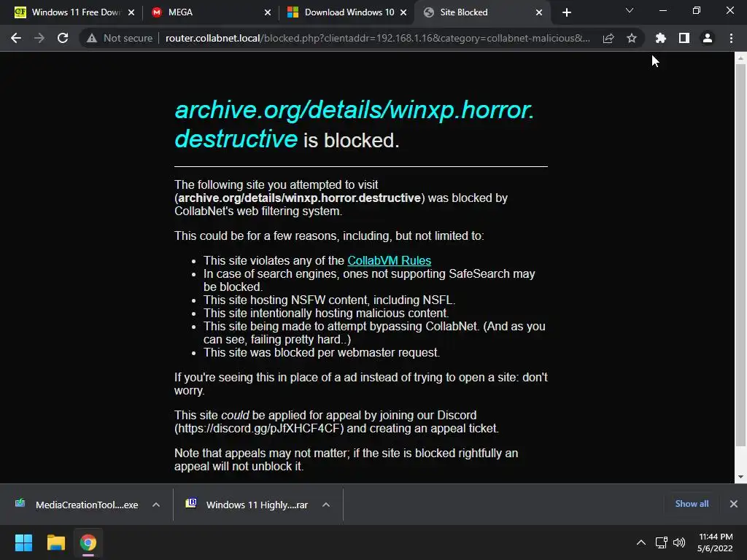Go back to the previous page
The image size is (747, 560).
point(16,38)
